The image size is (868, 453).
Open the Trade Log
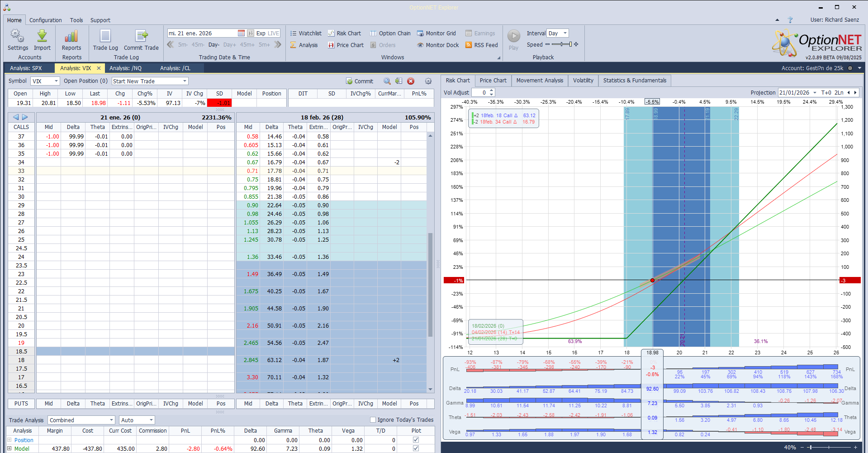point(105,40)
